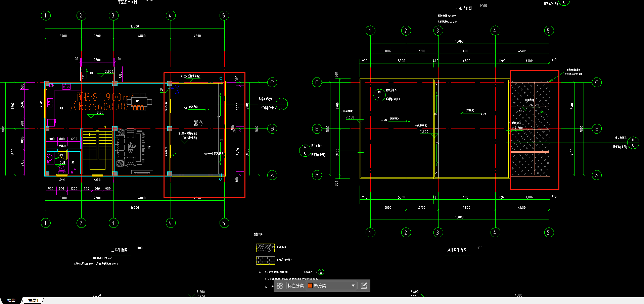Image resolution: width=644 pixels, height=304 pixels.
Task: Open the 未分类 category dropdown
Action: [x=331, y=286]
